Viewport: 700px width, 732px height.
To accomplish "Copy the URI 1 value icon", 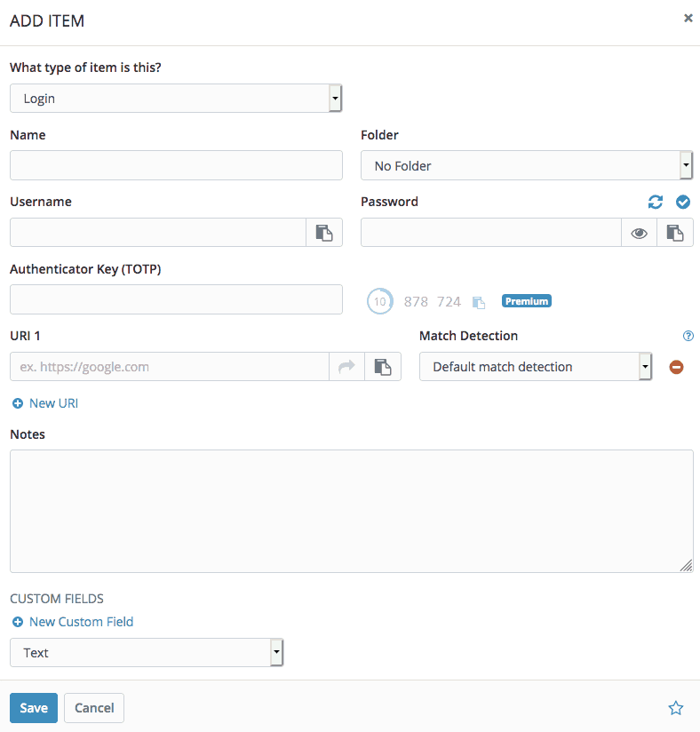I will coord(383,367).
